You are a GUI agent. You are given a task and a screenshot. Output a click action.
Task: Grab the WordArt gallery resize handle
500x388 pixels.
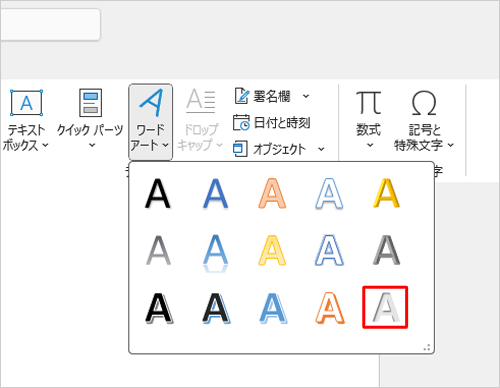pos(427,347)
